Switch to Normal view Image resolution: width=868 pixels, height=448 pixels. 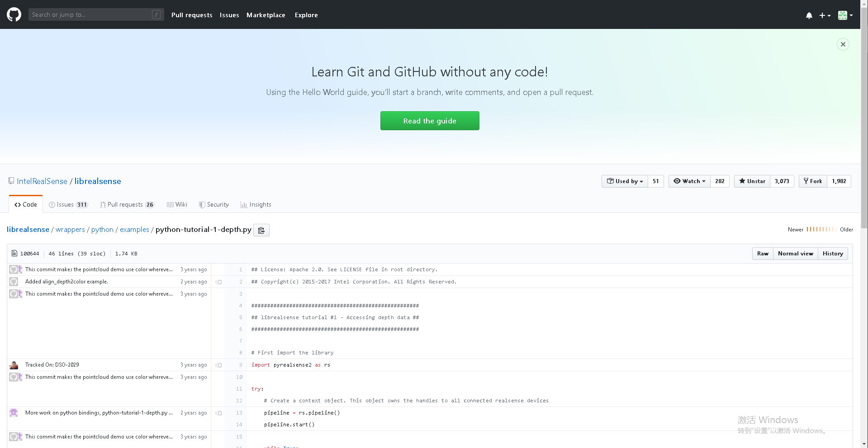pyautogui.click(x=795, y=254)
